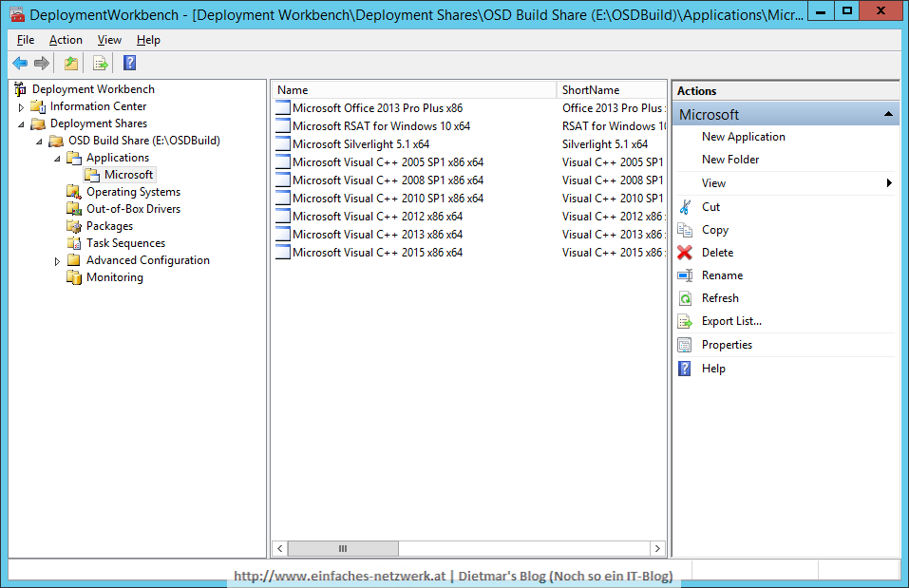Click the Deployment Workbench root tree icon
The width and height of the screenshot is (909, 588).
coord(20,88)
